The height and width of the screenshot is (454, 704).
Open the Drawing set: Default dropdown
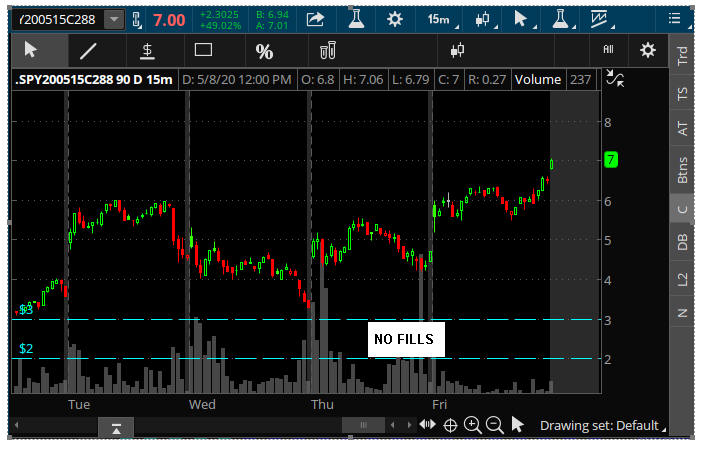pyautogui.click(x=603, y=426)
